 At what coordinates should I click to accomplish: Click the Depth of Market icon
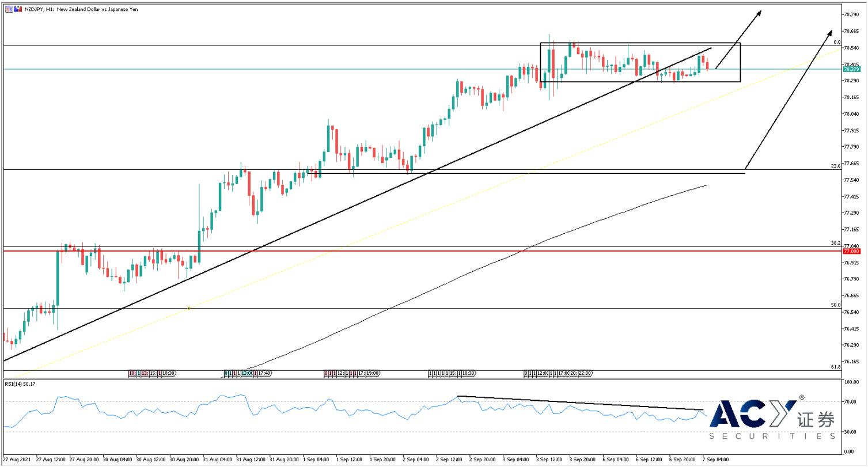[x=18, y=9]
